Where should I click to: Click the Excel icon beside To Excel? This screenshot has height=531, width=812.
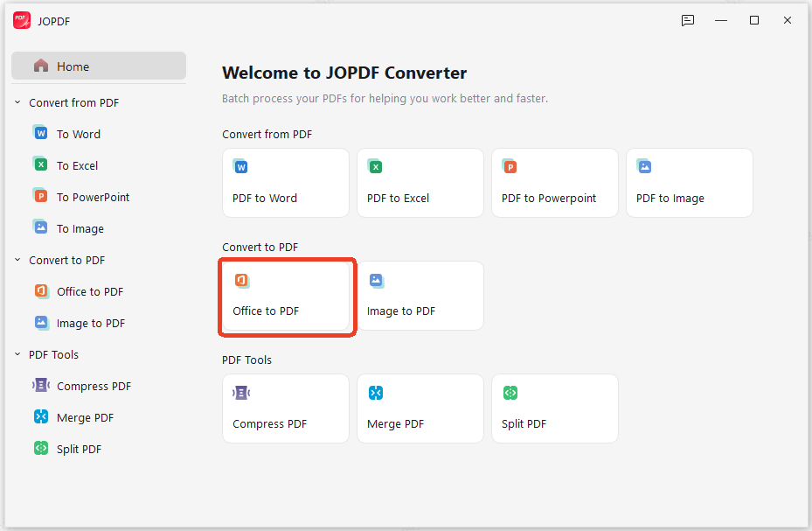point(40,164)
